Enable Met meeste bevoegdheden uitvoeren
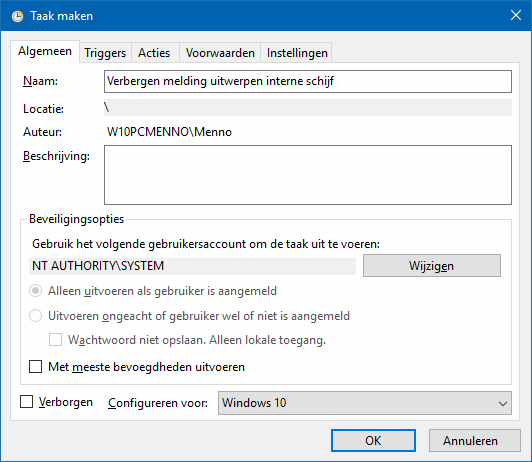Viewport: 532px width, 462px height. [x=36, y=367]
